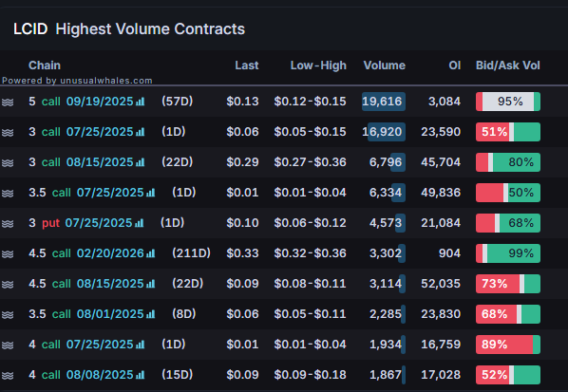Viewport: 568px width, 392px height.
Task: Click the (57D) days-to-expiry label
Action: [x=177, y=102]
